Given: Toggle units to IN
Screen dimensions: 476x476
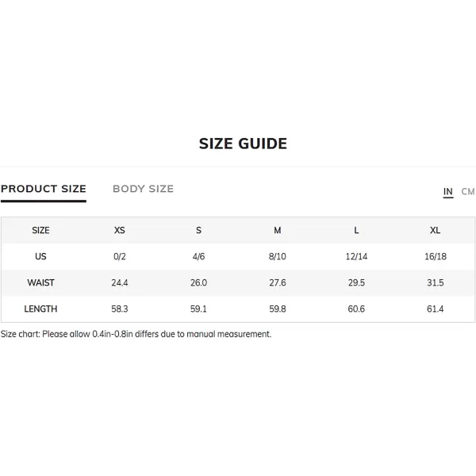Looking at the screenshot, I should (x=448, y=191).
